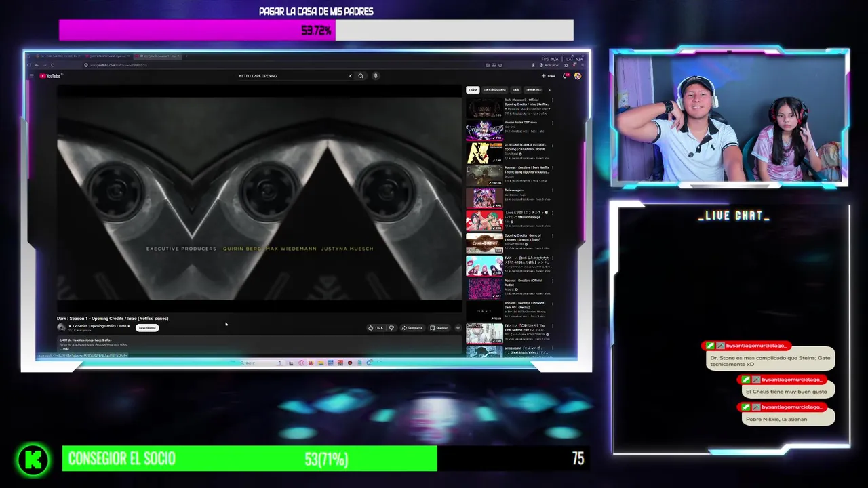Open Dark Season 2 Opening Credits thumbnail
This screenshot has height=488, width=868.
(484, 108)
